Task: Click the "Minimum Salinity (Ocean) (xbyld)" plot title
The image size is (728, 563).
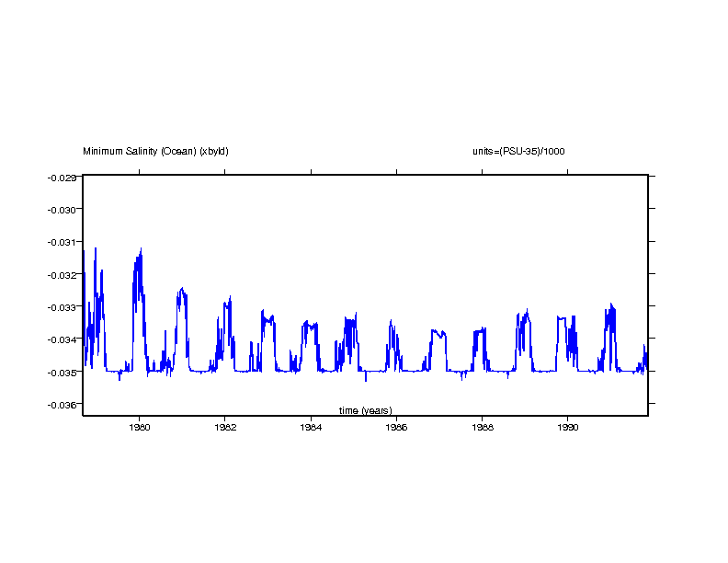Action: pyautogui.click(x=155, y=151)
